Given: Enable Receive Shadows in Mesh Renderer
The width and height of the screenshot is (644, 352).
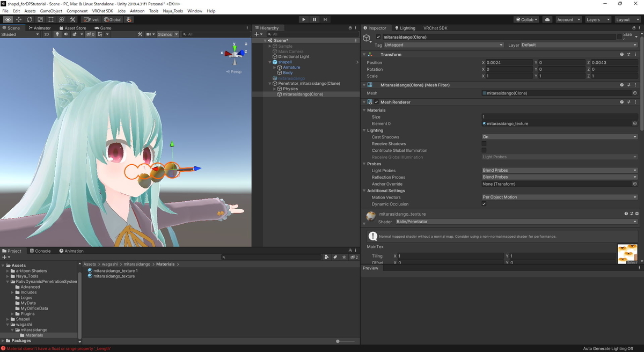Looking at the screenshot, I should pyautogui.click(x=484, y=143).
